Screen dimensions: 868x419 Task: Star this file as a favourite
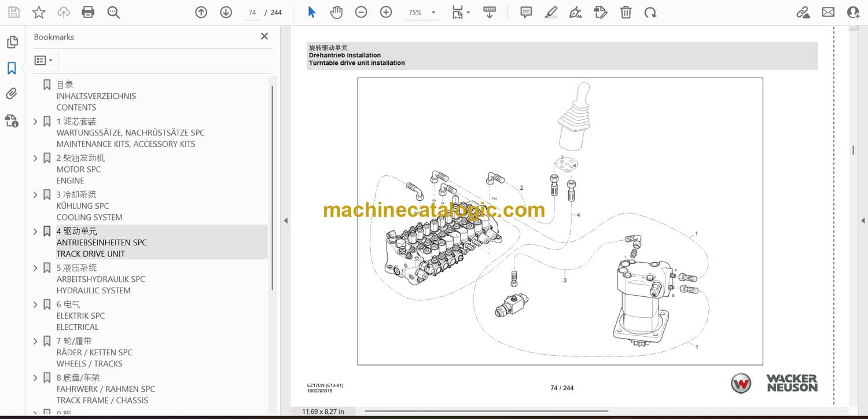click(39, 12)
